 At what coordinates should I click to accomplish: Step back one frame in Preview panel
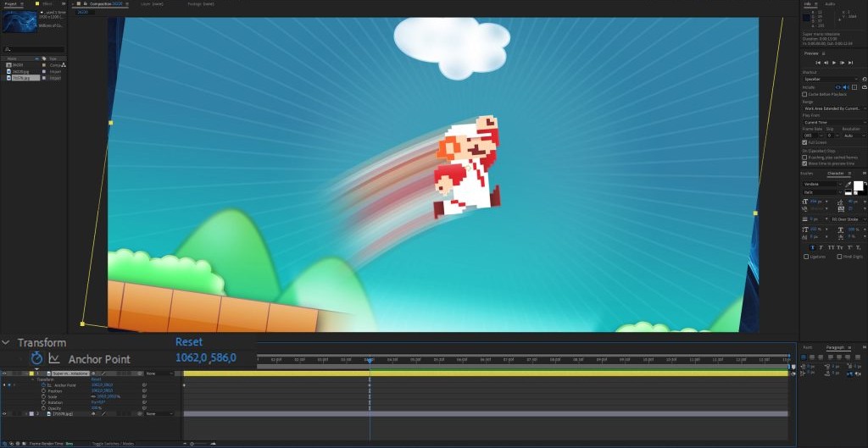[826, 63]
